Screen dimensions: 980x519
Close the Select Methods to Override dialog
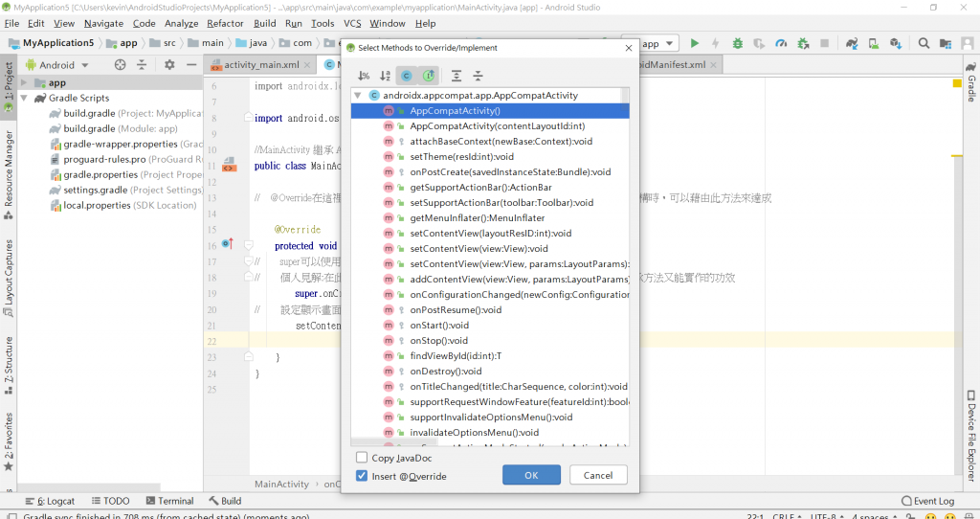point(629,48)
